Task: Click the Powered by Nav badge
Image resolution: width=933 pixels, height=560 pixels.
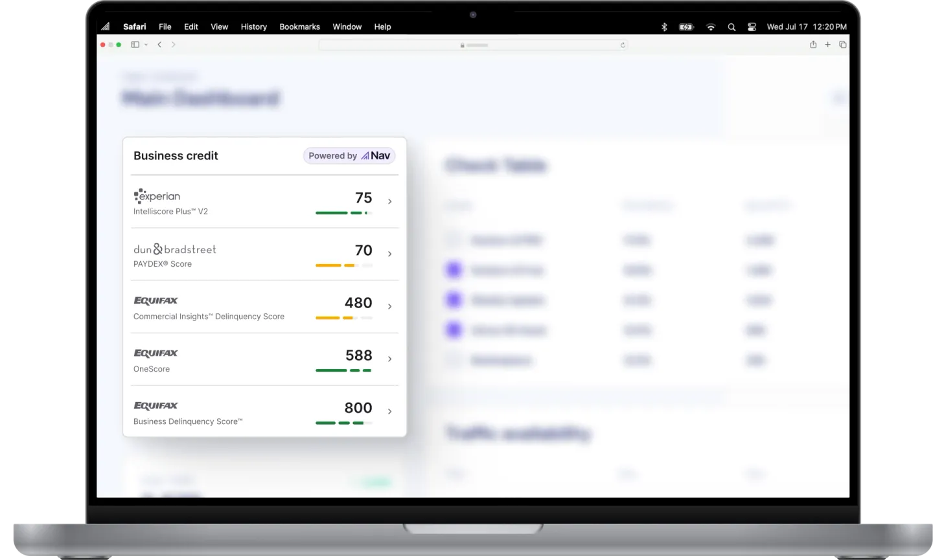Action: click(x=349, y=155)
